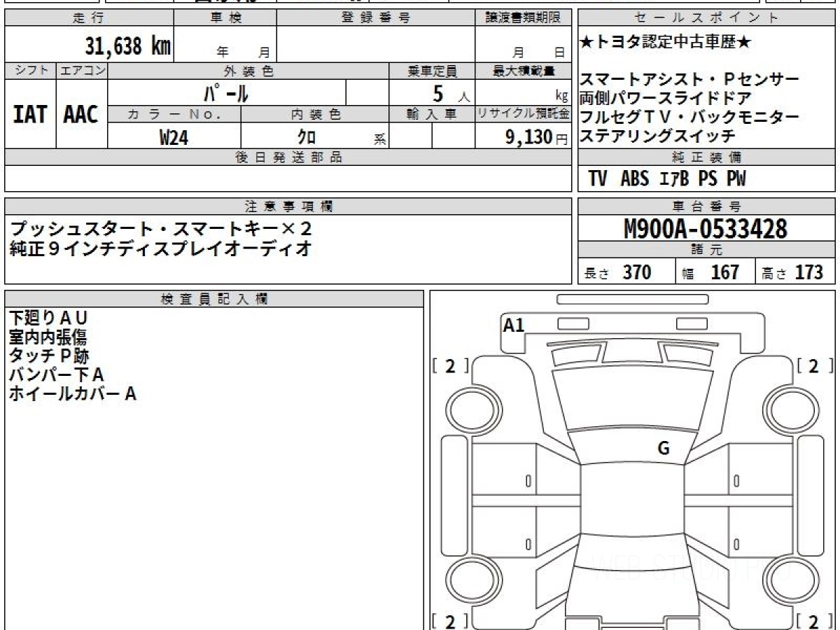Select the recycle deposit 9,130円
This screenshot has height=630, width=840.
[537, 137]
